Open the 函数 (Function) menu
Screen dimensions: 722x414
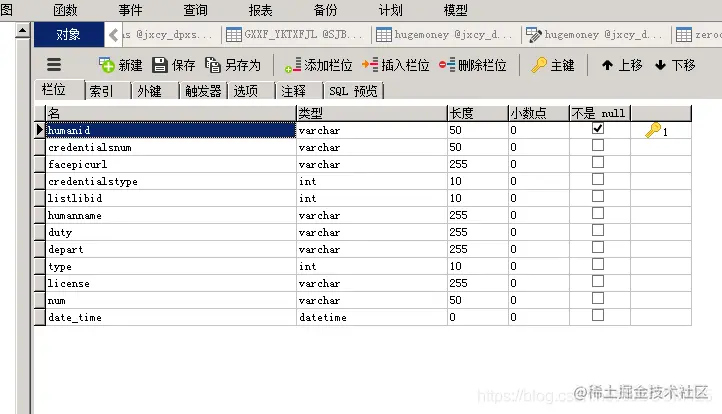coord(65,10)
